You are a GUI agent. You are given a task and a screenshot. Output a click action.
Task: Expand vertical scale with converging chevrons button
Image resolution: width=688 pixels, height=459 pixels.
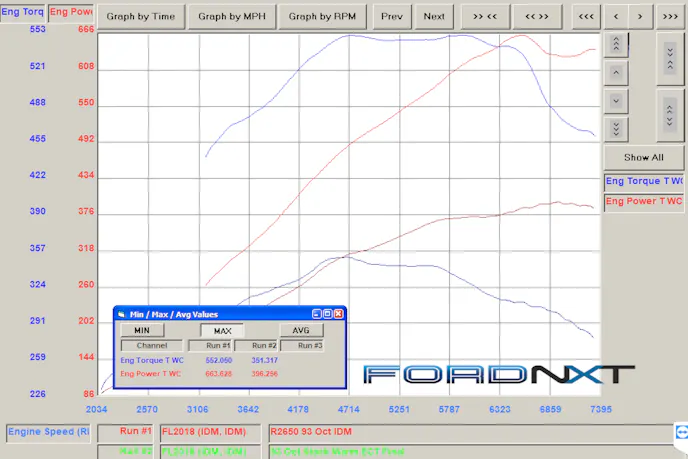pos(669,59)
